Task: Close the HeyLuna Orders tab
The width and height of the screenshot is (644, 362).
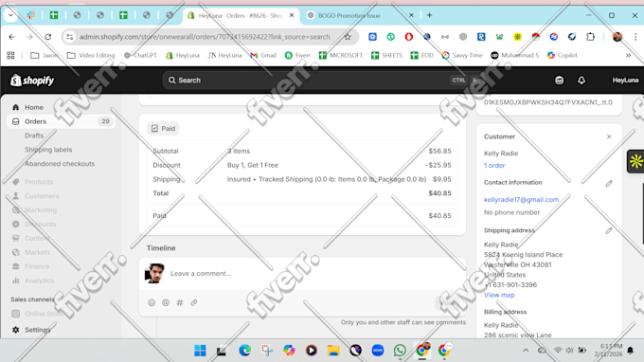Action: pos(292,15)
